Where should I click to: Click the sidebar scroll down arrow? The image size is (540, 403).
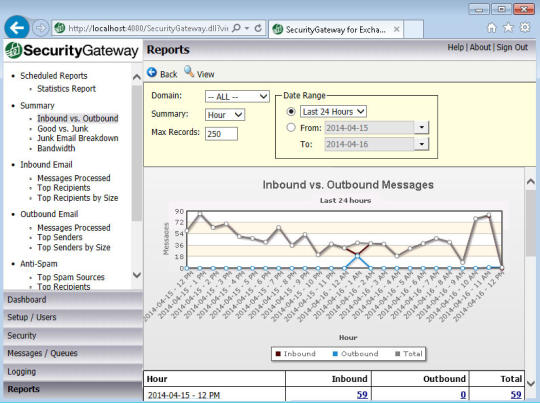coord(137,275)
